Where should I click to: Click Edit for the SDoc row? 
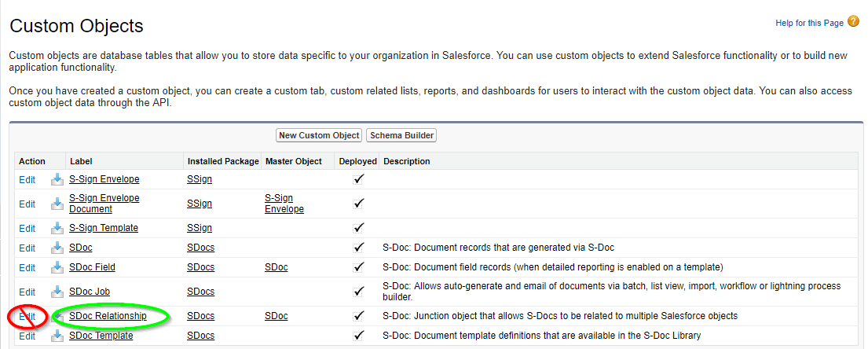point(27,248)
